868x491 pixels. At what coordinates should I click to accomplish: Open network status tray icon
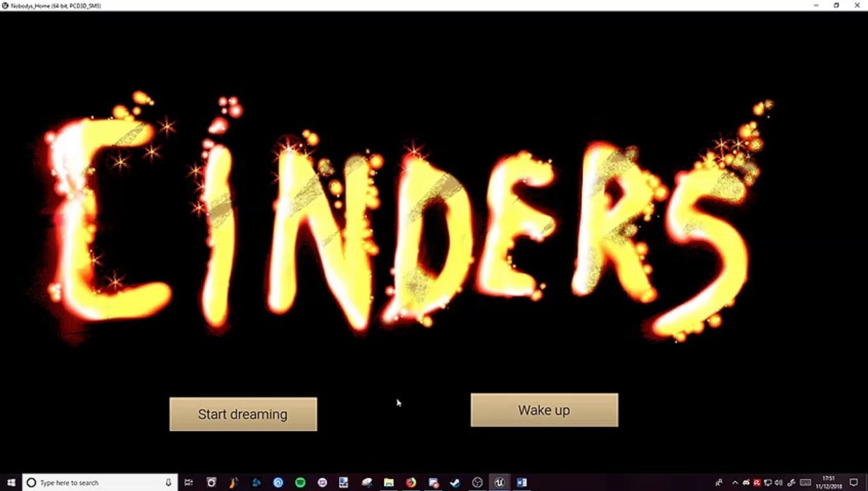click(768, 483)
